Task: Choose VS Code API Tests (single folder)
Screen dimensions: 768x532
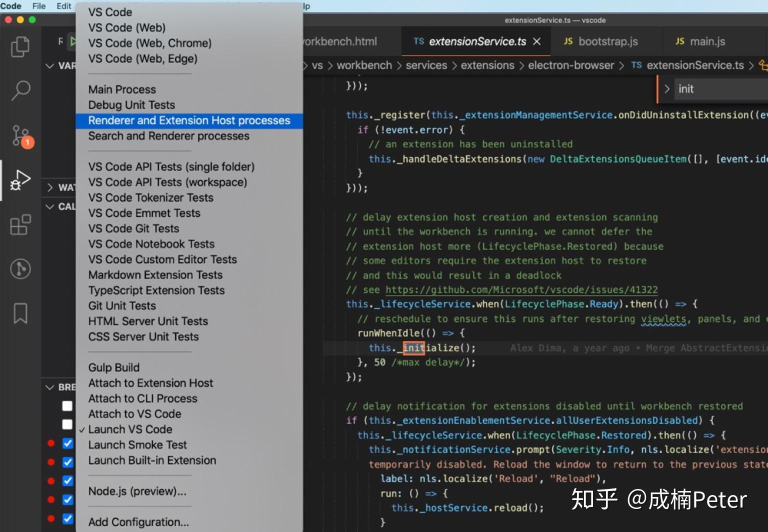Action: 189,166
